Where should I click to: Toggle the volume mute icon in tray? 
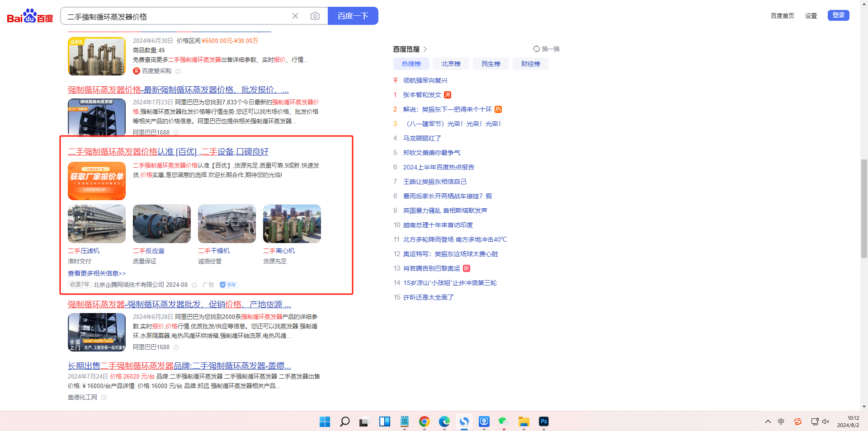click(826, 422)
